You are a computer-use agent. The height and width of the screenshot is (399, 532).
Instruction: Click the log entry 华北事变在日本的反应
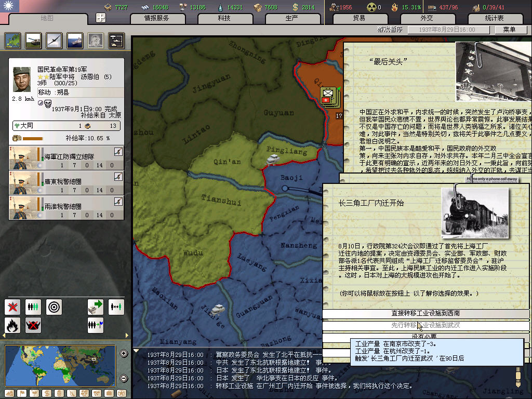pyautogui.click(x=242, y=378)
